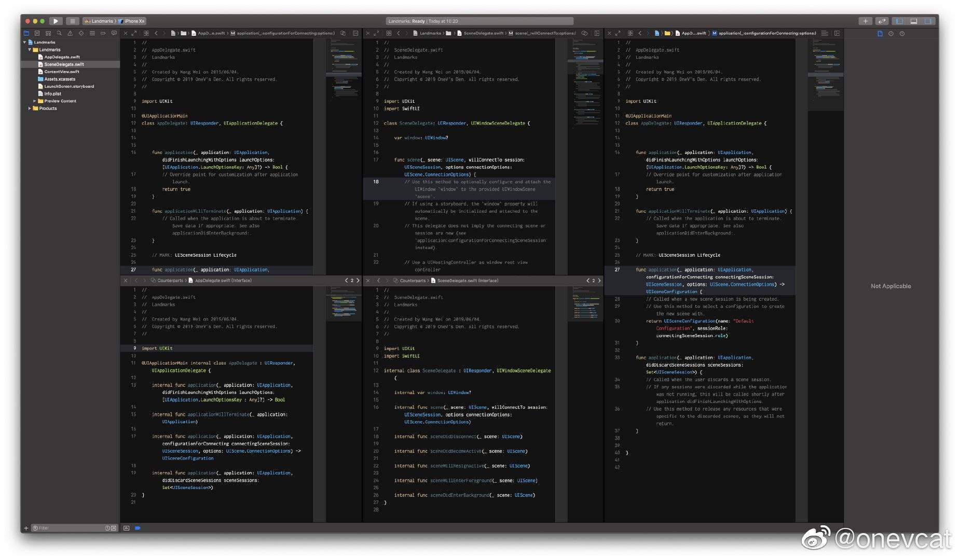This screenshot has width=959, height=560.
Task: Open application(_:configurationForConnecting:options:) jump bar in top-left editor
Action: tap(283, 33)
